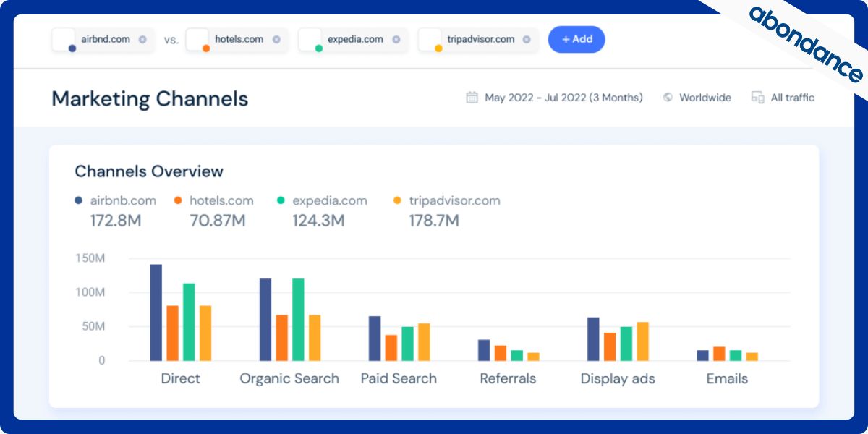Click the globe icon next to Worldwide
This screenshot has width=868, height=434.
click(668, 98)
